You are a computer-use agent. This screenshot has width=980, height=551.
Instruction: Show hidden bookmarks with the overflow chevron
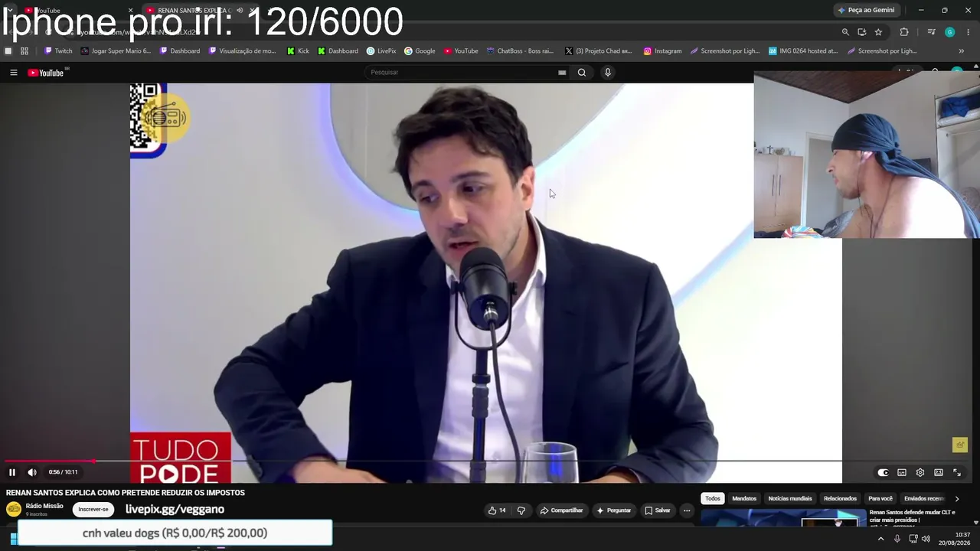click(962, 51)
